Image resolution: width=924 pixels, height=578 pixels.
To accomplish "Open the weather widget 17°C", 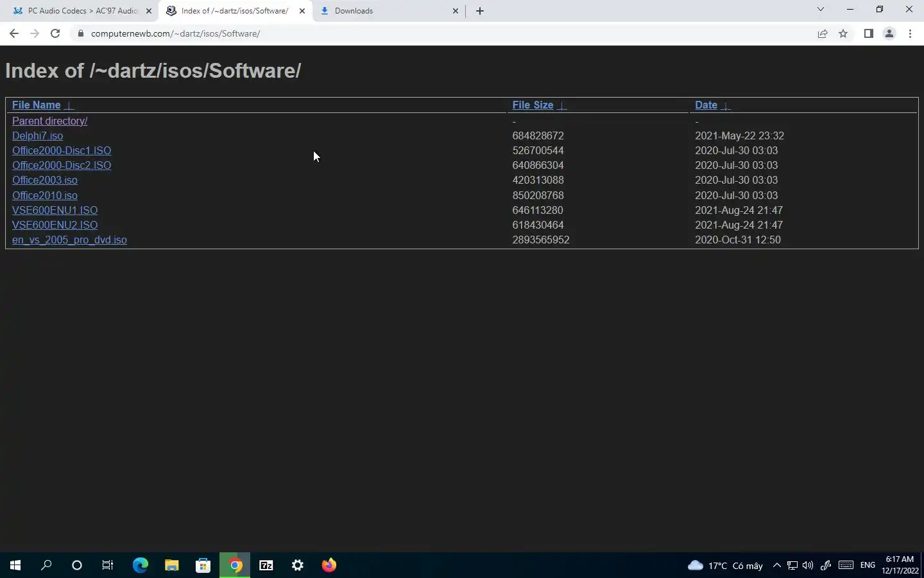I will tap(725, 565).
